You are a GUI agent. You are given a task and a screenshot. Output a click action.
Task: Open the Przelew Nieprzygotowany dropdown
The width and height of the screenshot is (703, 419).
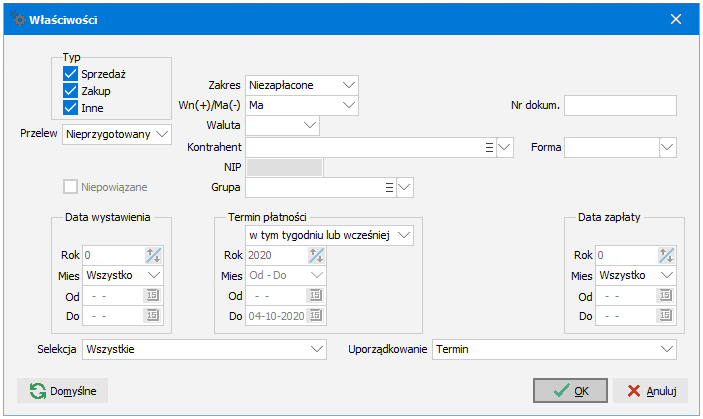click(117, 134)
